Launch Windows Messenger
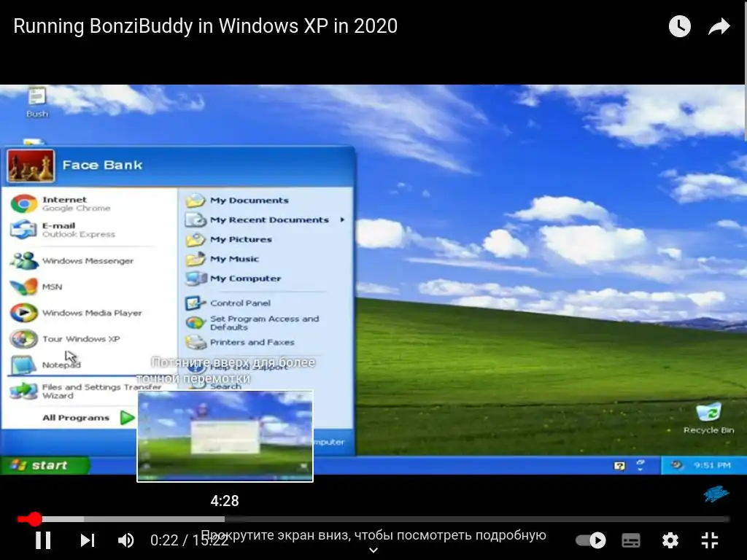747x560 pixels. coord(71,261)
